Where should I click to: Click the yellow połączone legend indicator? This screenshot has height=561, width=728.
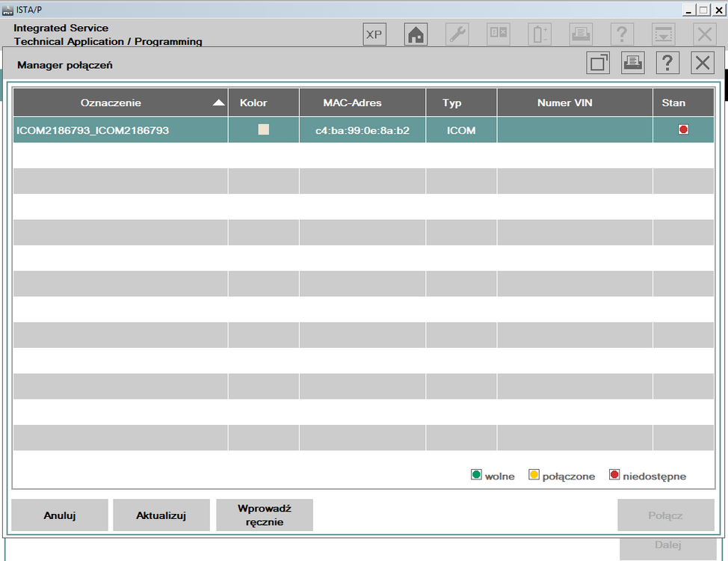[x=534, y=474]
